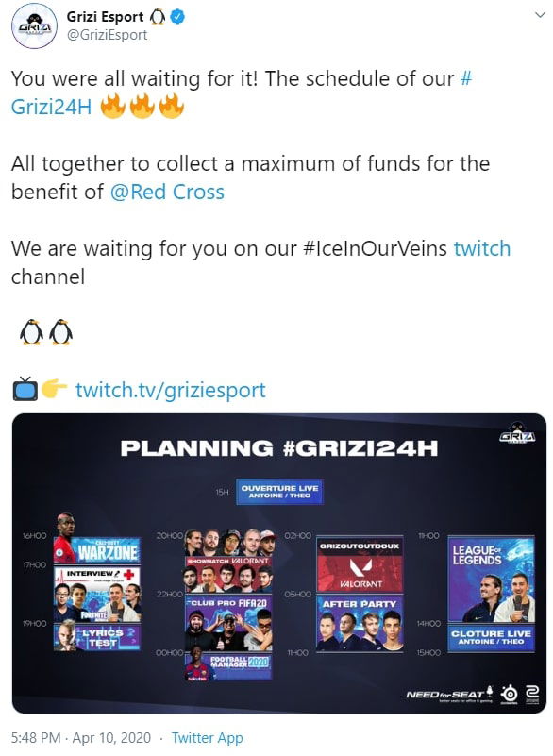The image size is (553, 756).
Task: Click the Ouverture Live banner
Action: click(x=279, y=492)
